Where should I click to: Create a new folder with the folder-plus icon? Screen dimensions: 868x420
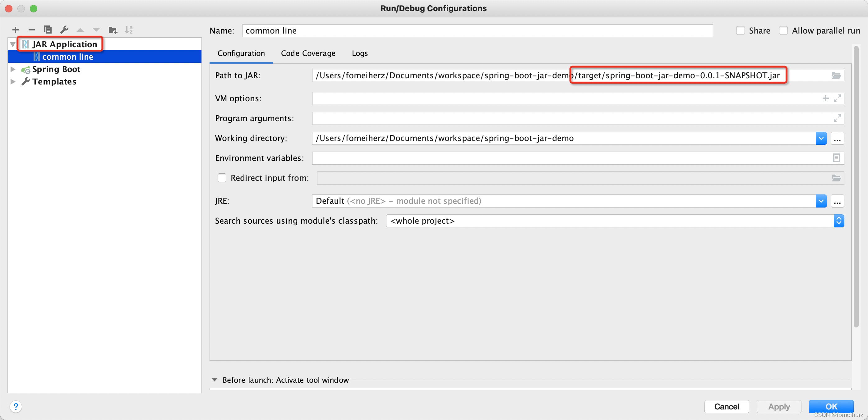pos(113,30)
